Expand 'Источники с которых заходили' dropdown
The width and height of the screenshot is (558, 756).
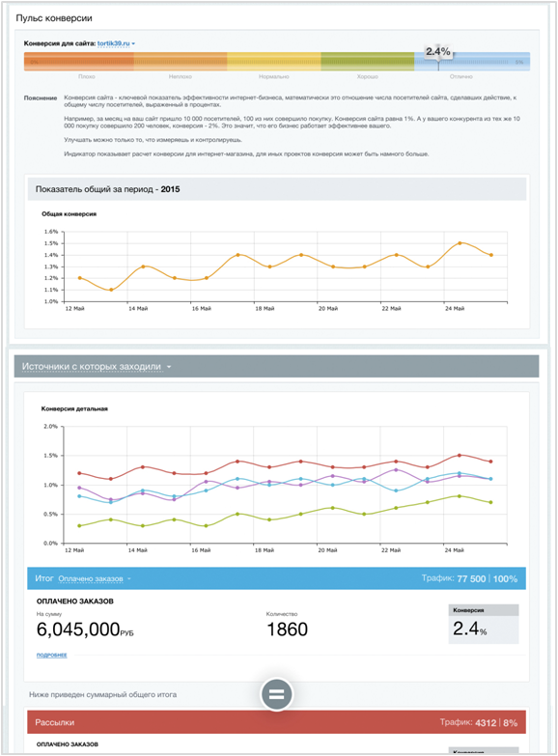pos(97,367)
